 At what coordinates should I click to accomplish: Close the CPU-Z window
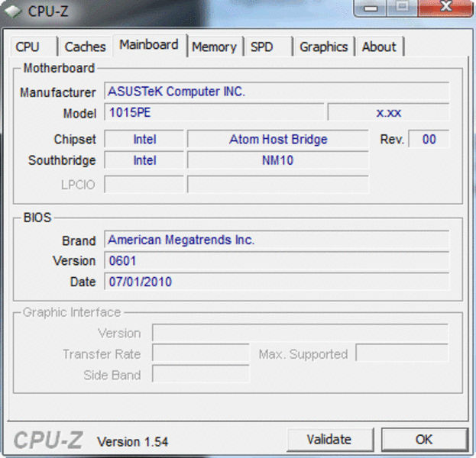point(445,8)
